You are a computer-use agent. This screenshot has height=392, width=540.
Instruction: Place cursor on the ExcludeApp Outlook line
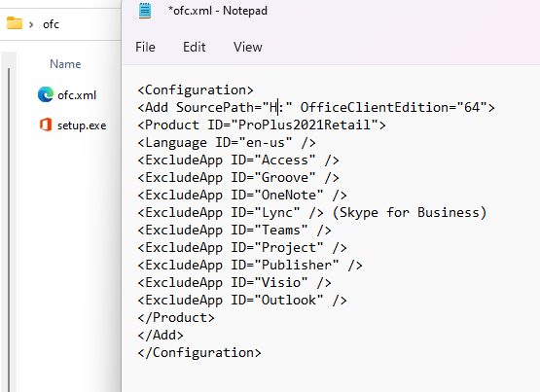(x=241, y=300)
